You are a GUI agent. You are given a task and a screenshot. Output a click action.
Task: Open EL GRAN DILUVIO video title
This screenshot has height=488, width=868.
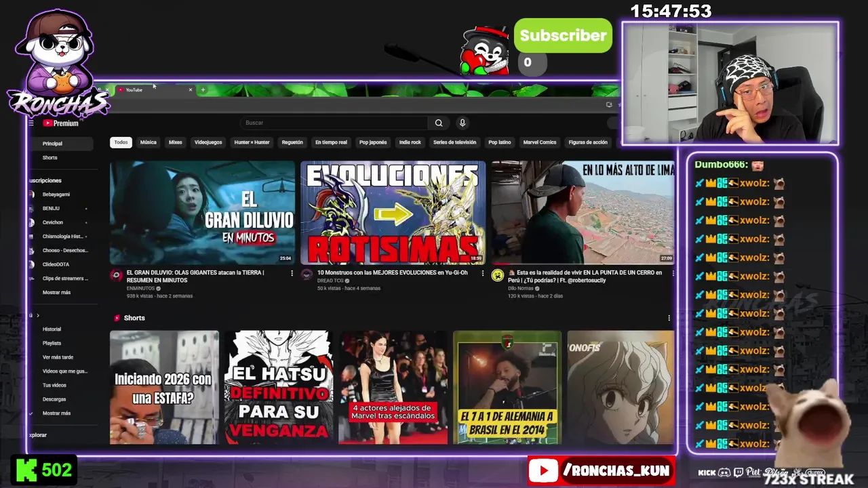click(195, 277)
